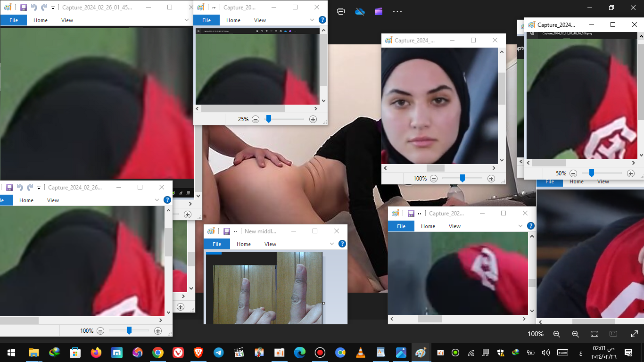Screen dimensions: 644x362
Task: Click the Help icon in New middl... window
Action: [342, 244]
